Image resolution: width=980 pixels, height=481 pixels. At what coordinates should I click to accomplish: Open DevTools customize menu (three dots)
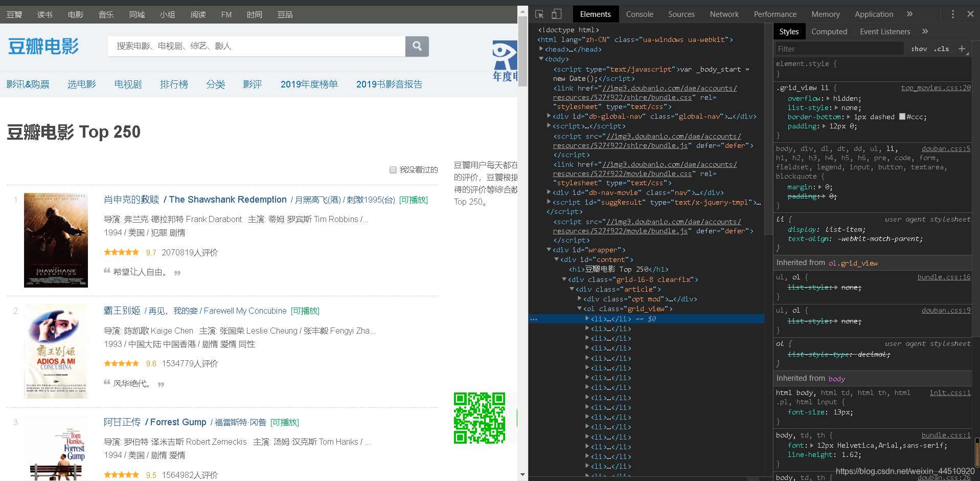click(952, 14)
